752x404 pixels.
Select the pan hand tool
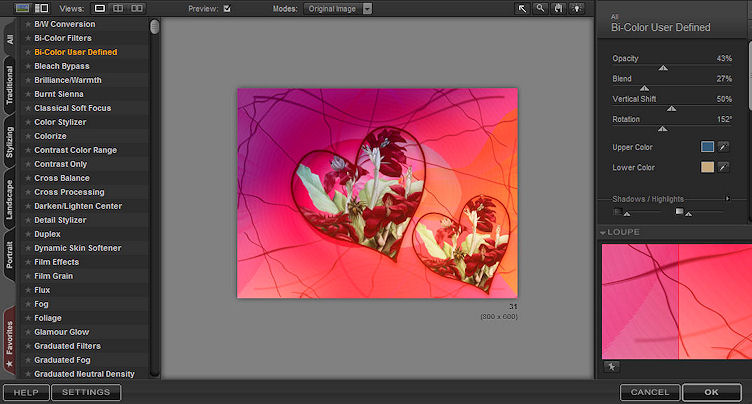(559, 8)
